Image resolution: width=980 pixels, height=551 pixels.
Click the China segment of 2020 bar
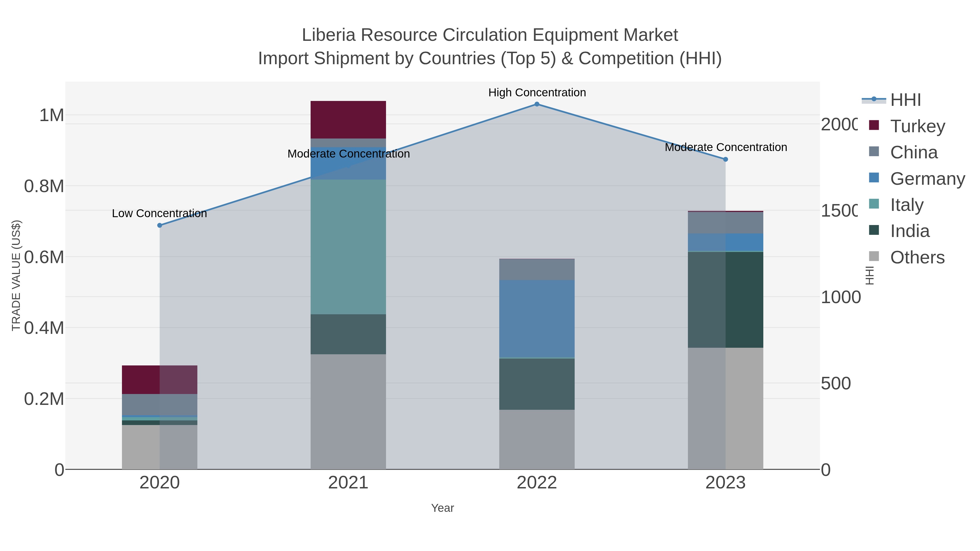click(x=160, y=405)
